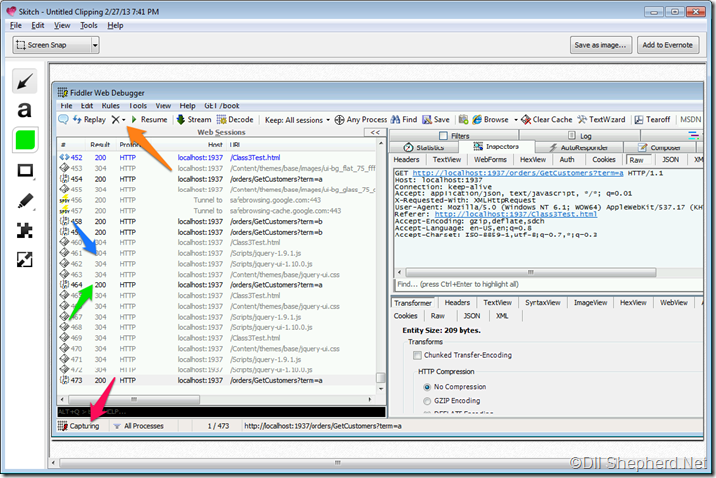Select the Crop and resize tool
This screenshot has width=716, height=478.
pos(25,260)
